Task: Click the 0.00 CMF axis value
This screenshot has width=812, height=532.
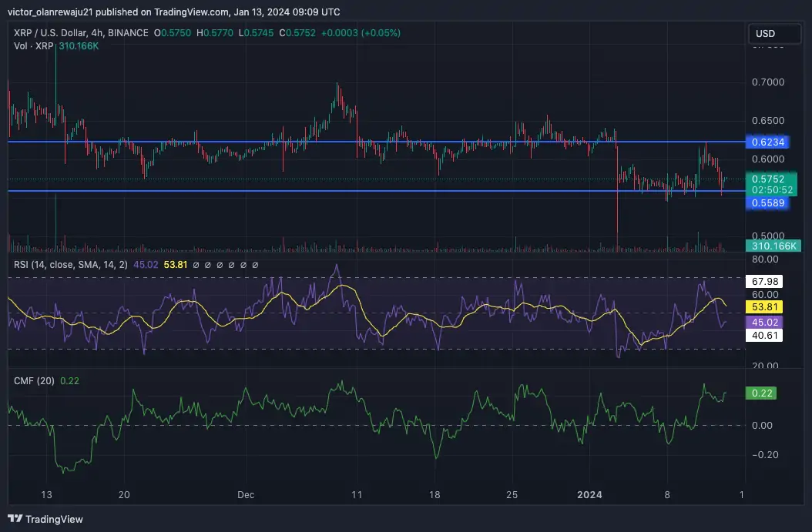Action: click(x=762, y=426)
